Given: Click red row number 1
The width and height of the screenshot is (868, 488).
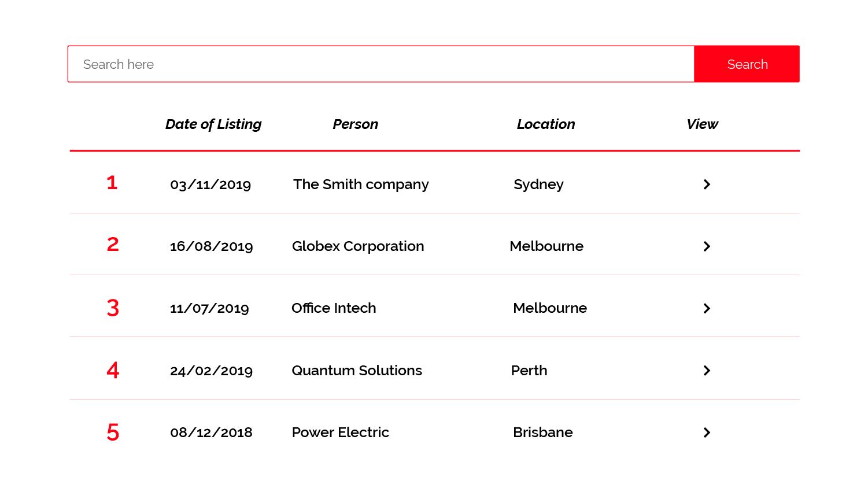Looking at the screenshot, I should (112, 183).
